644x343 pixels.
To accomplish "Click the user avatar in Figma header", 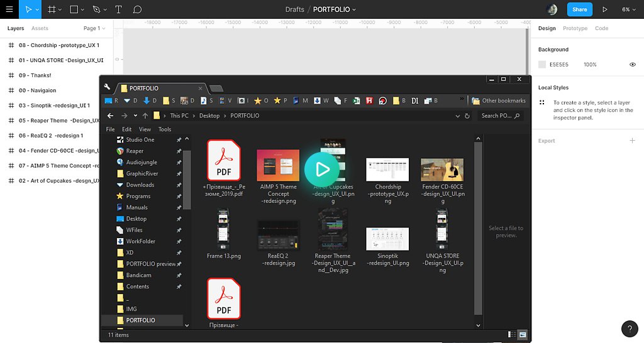I will [x=552, y=9].
